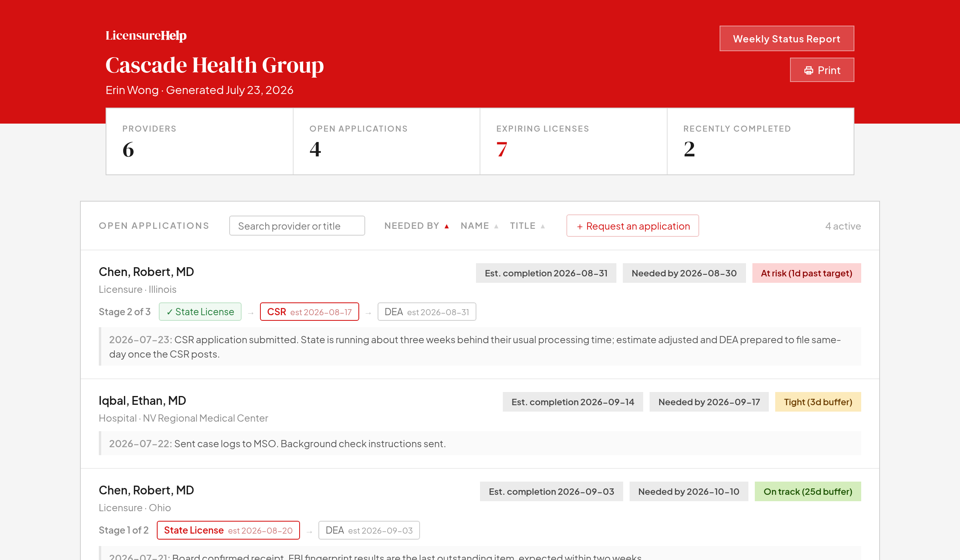Click the 4 active count label

coord(843,226)
